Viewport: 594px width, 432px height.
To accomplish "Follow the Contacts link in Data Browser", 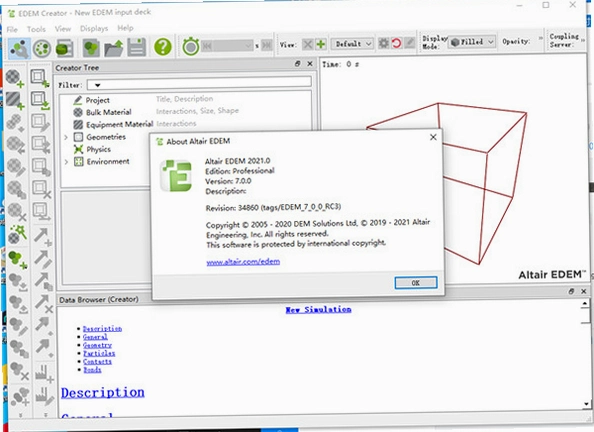I will [x=97, y=362].
